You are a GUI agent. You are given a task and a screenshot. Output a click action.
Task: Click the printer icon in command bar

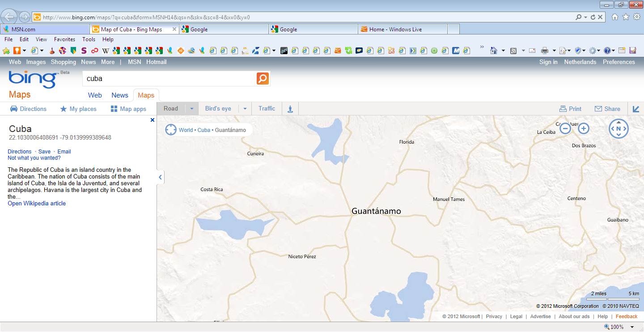[545, 51]
